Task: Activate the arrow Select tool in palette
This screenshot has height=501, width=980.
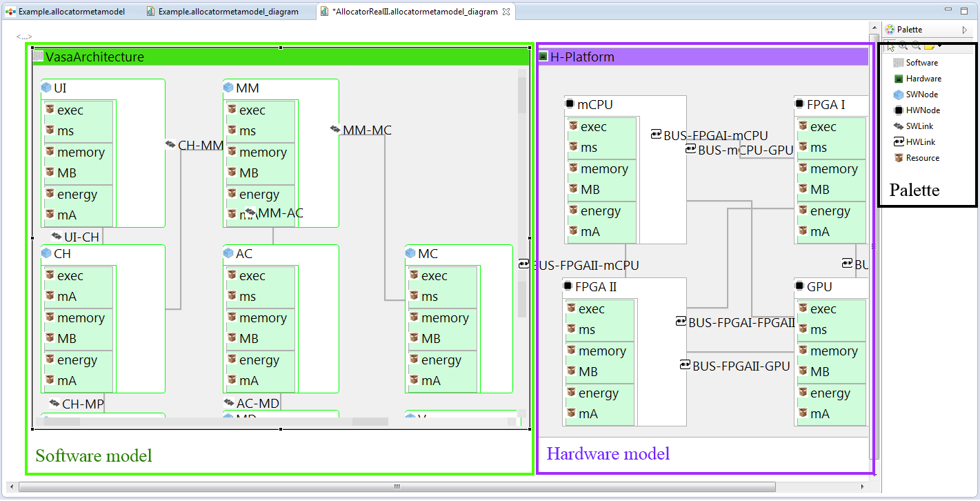Action: click(x=891, y=46)
